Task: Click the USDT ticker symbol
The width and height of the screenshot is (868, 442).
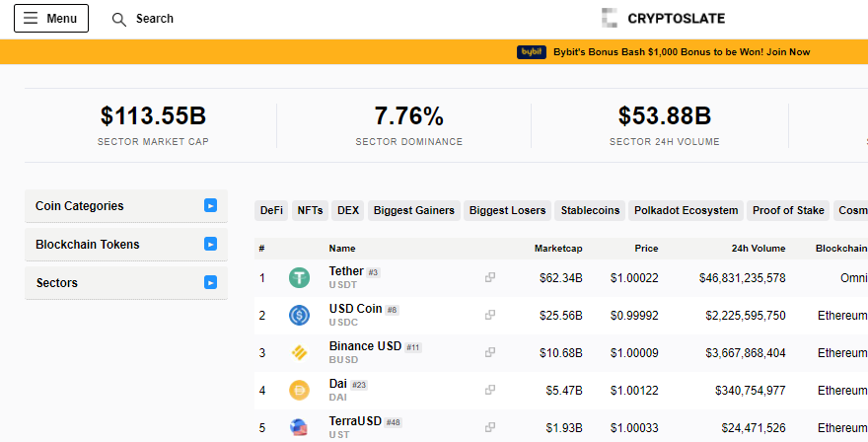Action: pyautogui.click(x=343, y=285)
